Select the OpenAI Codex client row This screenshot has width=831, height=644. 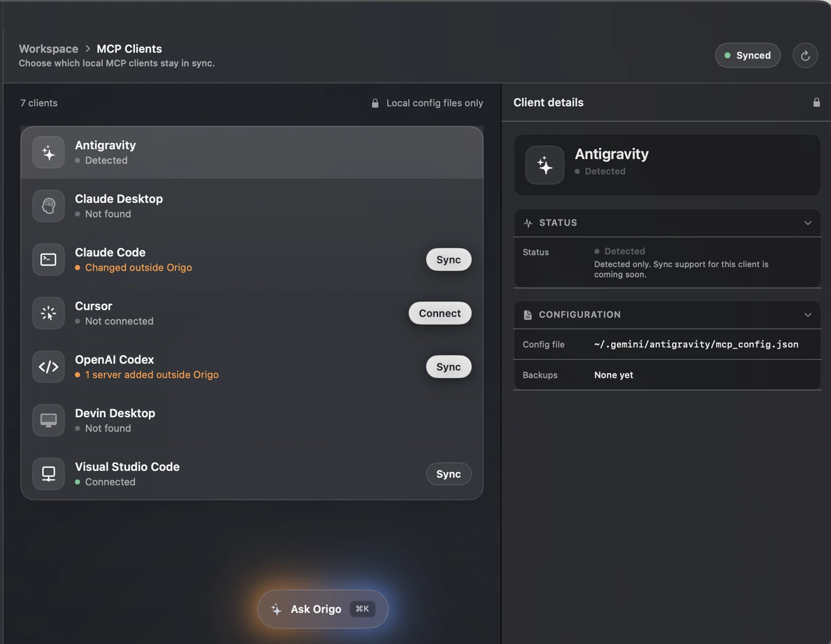[x=252, y=366]
